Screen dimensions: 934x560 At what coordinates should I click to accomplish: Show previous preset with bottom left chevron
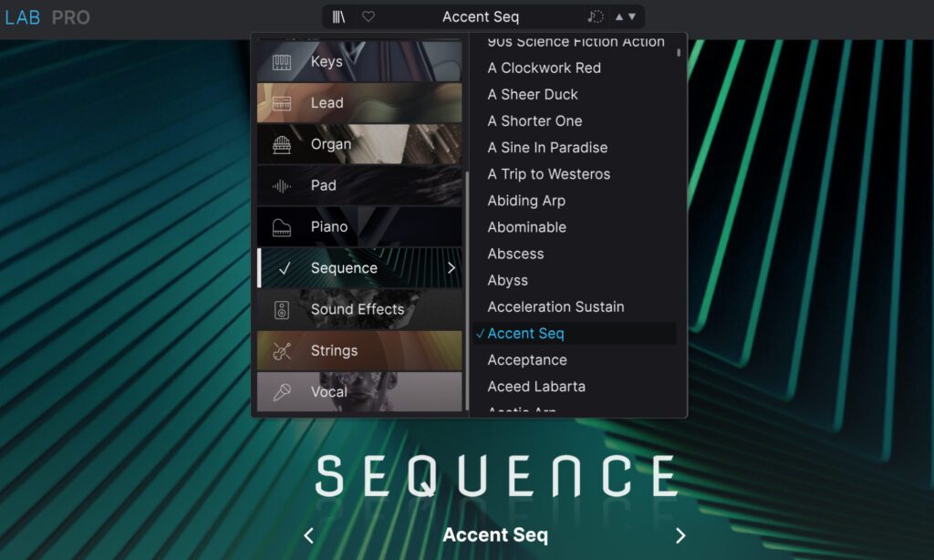click(308, 535)
